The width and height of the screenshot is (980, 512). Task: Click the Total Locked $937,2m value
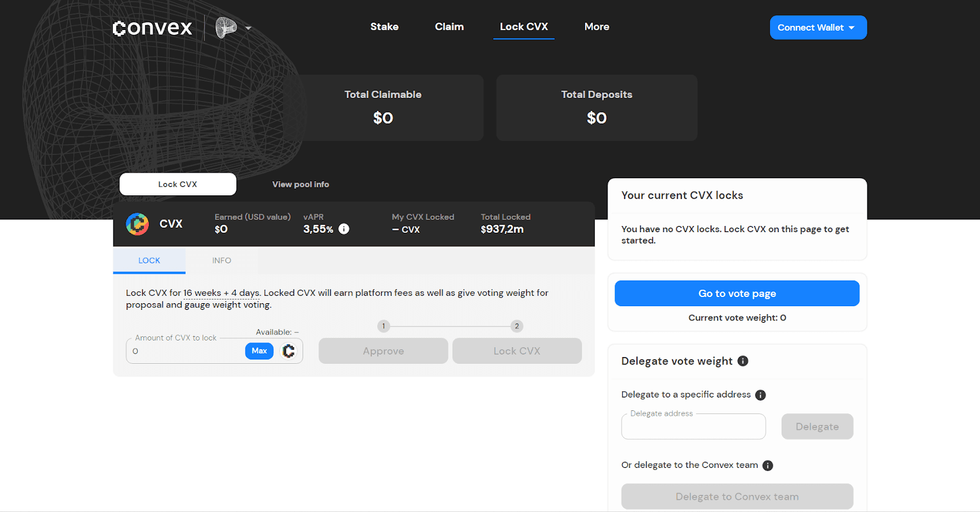click(x=502, y=229)
